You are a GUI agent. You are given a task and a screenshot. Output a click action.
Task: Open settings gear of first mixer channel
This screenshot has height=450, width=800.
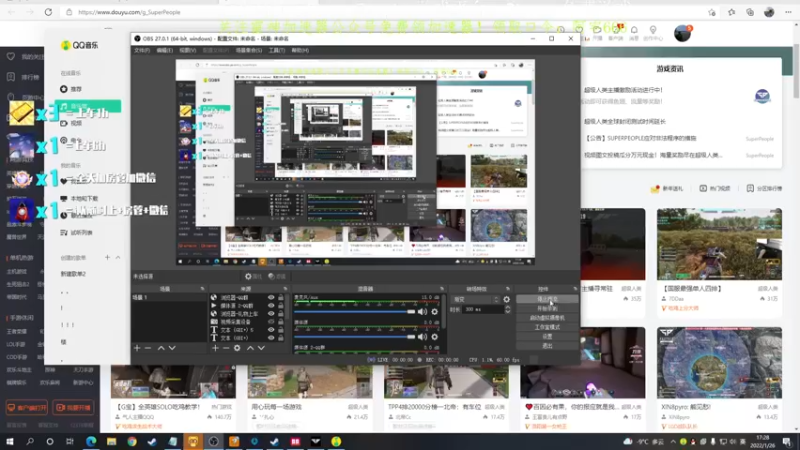tap(435, 312)
